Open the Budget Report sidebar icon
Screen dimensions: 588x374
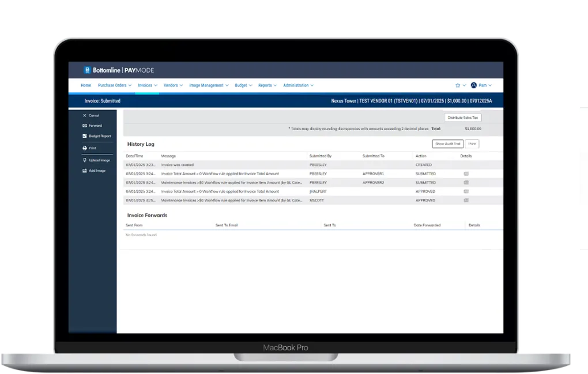coord(85,136)
